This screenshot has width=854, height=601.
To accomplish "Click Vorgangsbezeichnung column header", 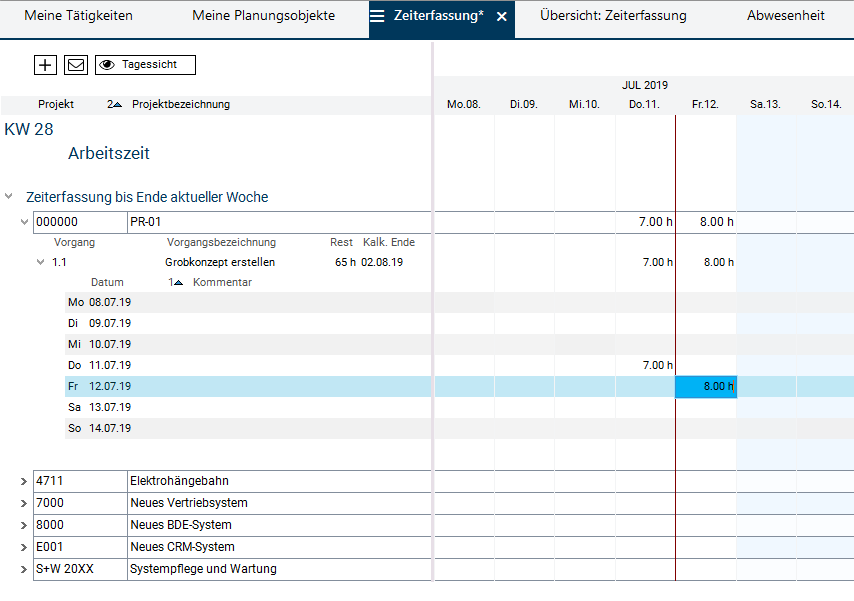I will [x=221, y=242].
